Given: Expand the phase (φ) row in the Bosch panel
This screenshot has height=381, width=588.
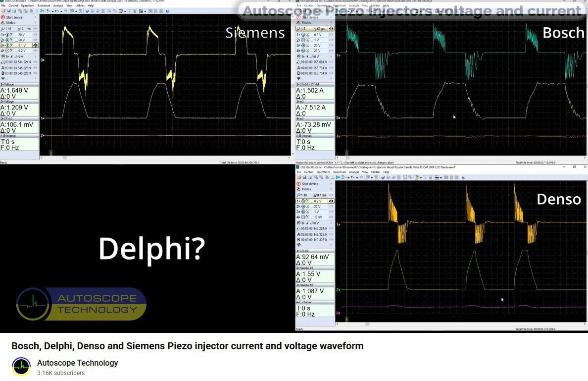Looking at the screenshot, I should click(x=332, y=78).
